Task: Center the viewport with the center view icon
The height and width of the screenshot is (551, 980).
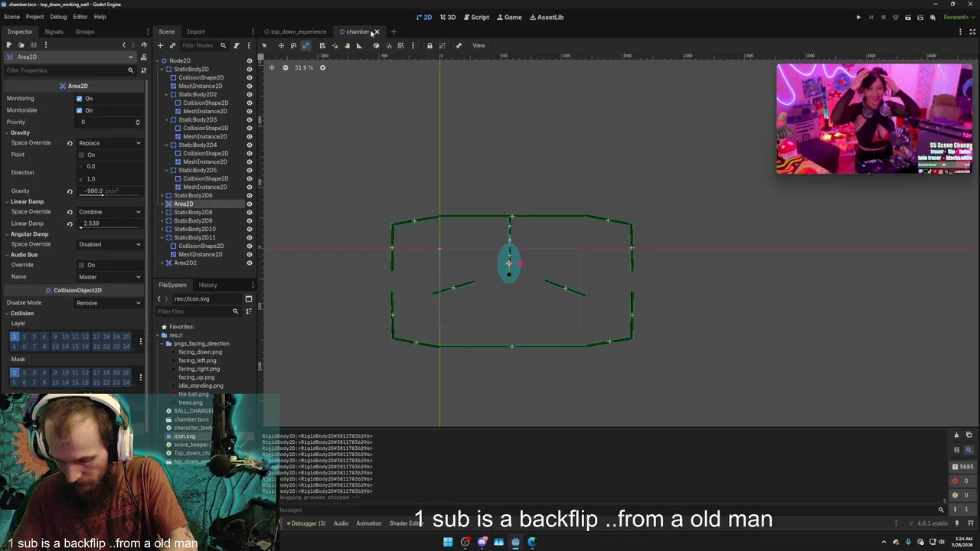Action: point(272,67)
